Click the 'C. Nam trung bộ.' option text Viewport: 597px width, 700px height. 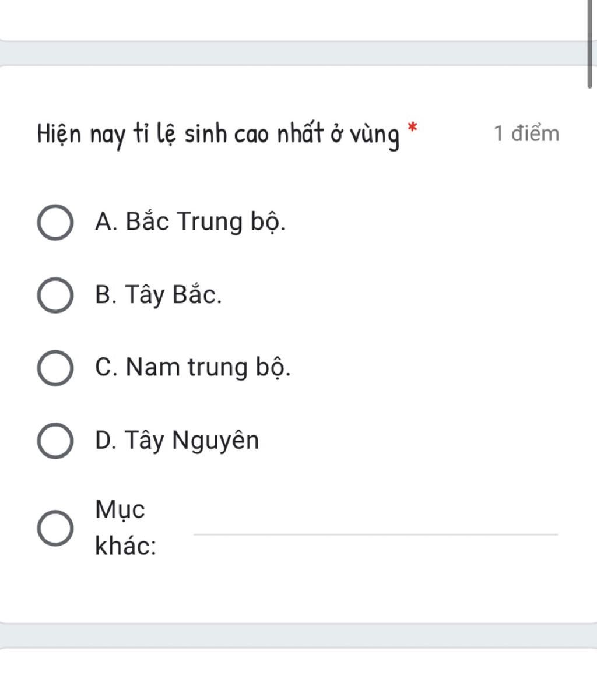click(192, 367)
